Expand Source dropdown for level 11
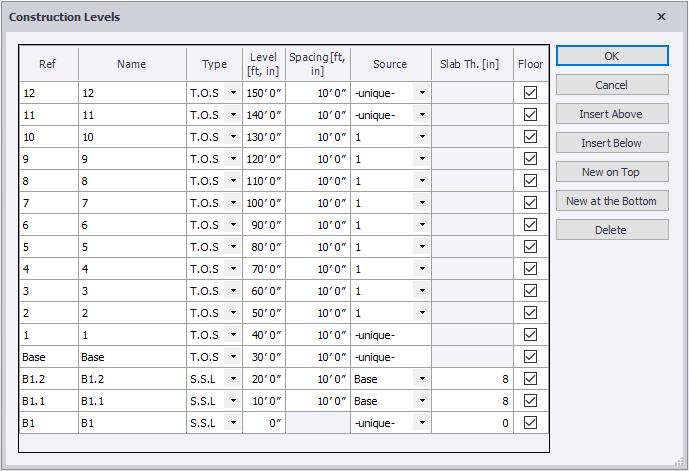689x471 pixels. [423, 115]
